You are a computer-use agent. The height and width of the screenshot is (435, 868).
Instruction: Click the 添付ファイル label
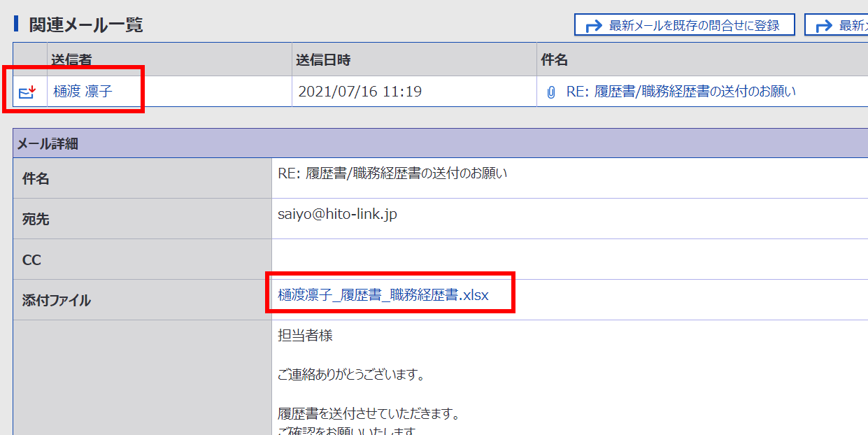click(x=57, y=301)
